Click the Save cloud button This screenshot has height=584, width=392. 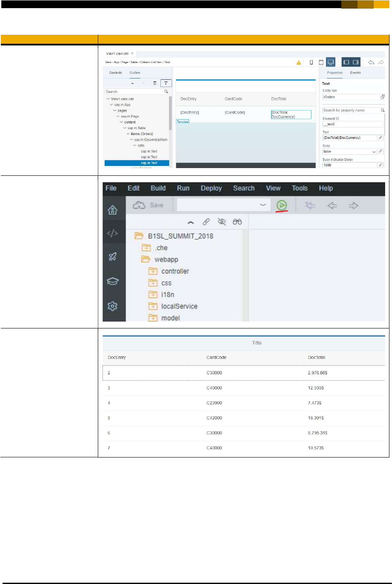point(148,205)
